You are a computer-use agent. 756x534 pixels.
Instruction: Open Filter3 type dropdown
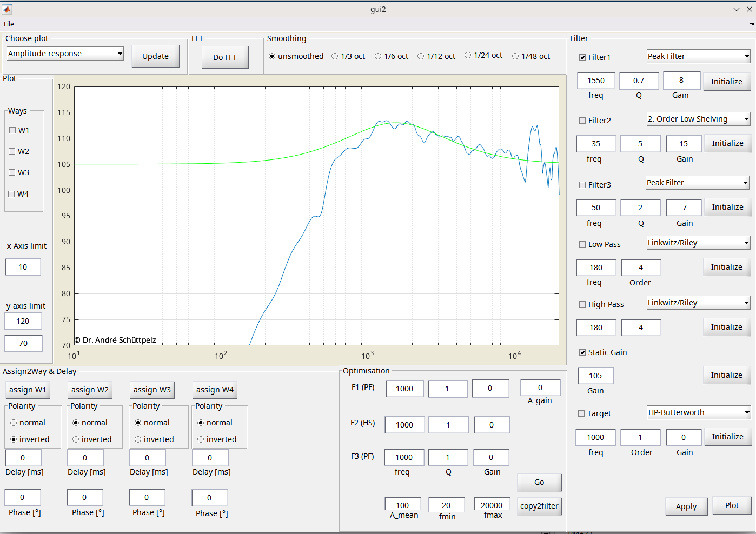click(x=698, y=183)
